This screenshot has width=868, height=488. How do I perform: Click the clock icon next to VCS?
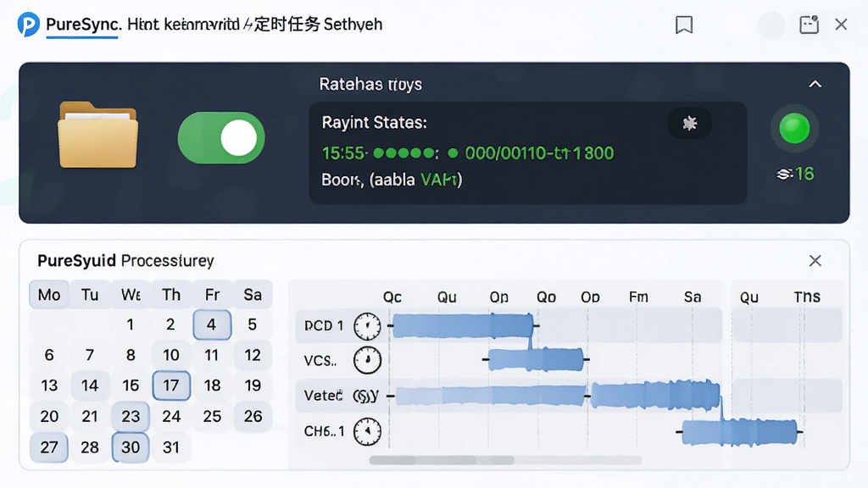(368, 360)
